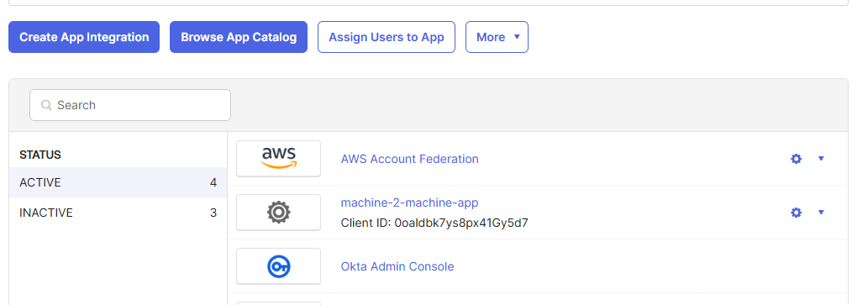Click the active count 4
The width and height of the screenshot is (868, 305).
[x=213, y=182]
